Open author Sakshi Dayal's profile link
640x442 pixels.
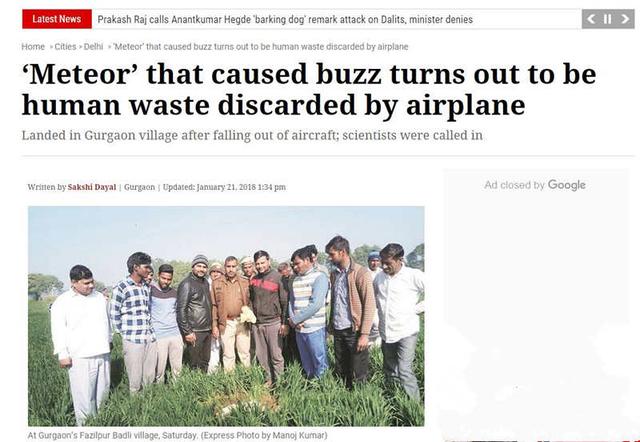[92, 187]
